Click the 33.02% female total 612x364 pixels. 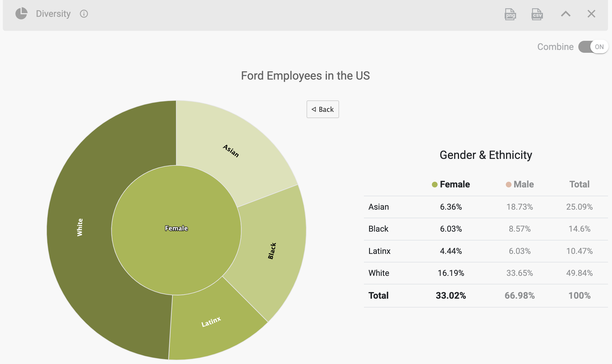[451, 296]
